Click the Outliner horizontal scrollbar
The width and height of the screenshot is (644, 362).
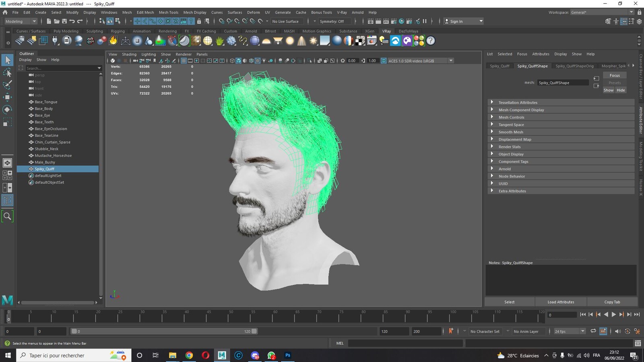(58, 302)
